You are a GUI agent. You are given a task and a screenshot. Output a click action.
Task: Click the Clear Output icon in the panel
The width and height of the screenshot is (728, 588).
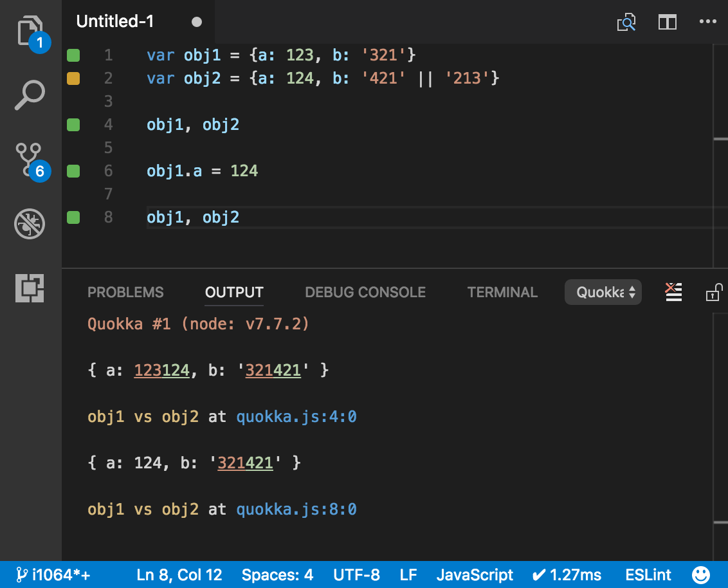673,291
